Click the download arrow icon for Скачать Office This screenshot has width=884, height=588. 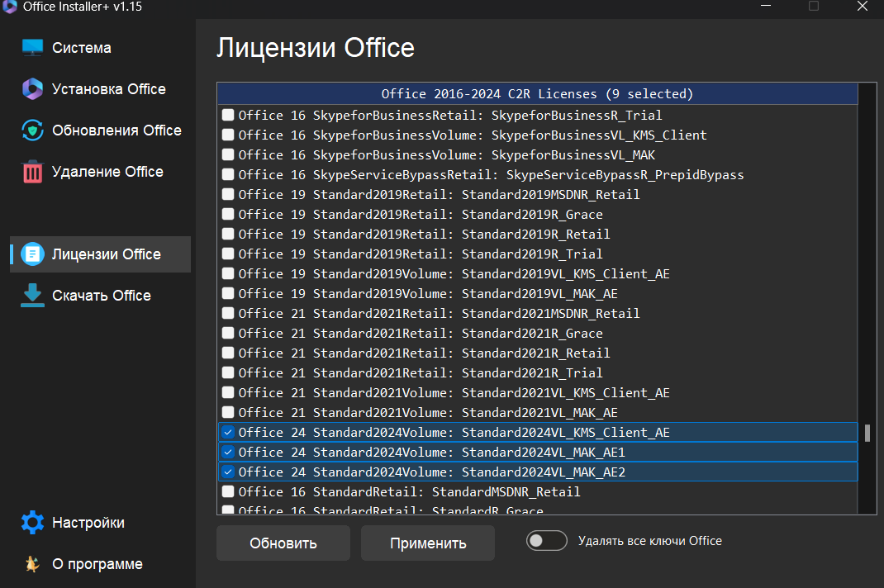32,296
